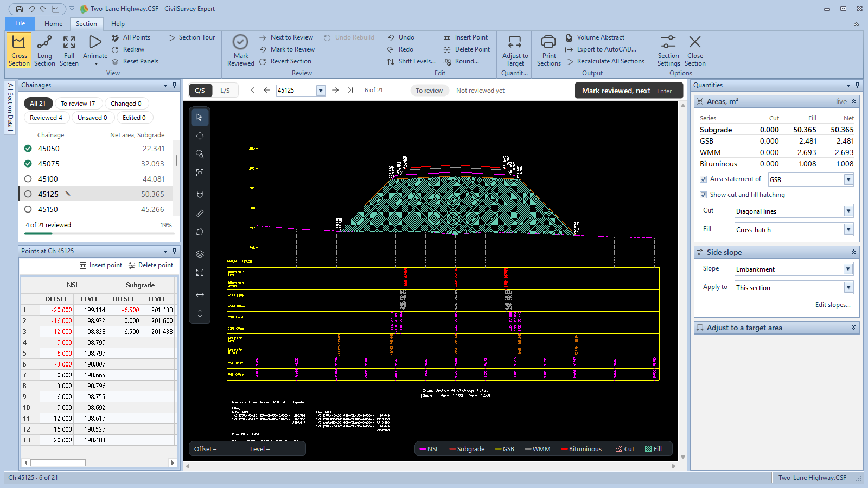Open the Cut hatch pattern dropdown

click(794, 211)
